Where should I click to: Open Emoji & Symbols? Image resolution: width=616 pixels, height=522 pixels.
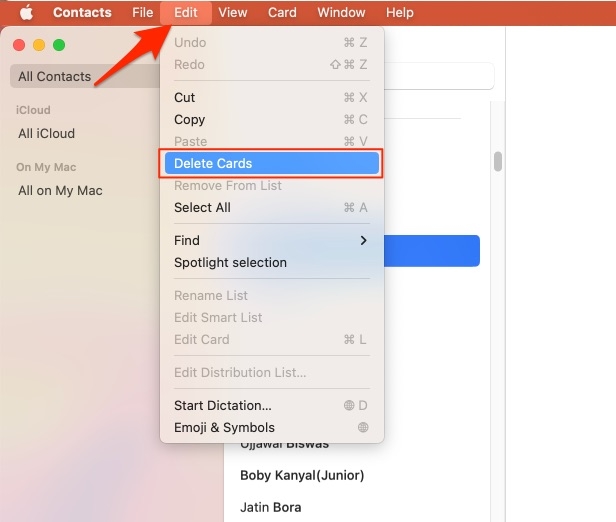coord(271,427)
